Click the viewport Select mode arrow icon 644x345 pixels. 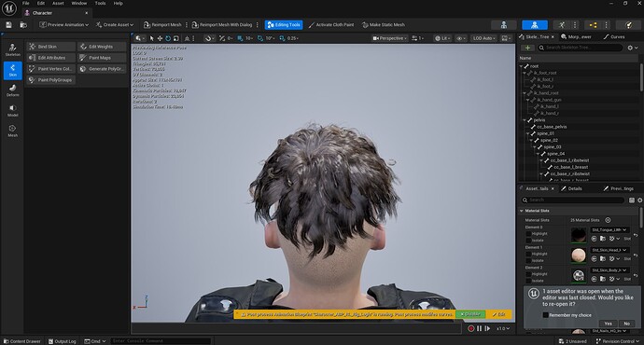tap(151, 38)
